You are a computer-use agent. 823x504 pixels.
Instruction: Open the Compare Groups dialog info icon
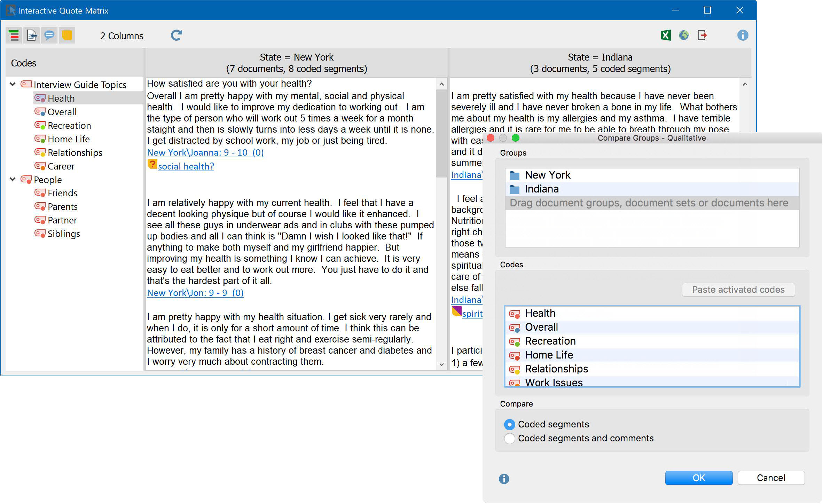point(504,479)
